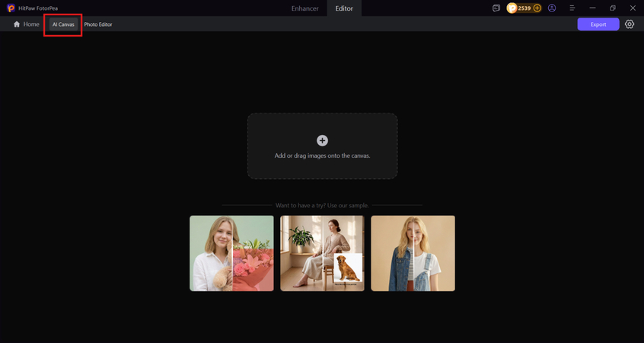Click the gold coin credits icon

pos(512,8)
